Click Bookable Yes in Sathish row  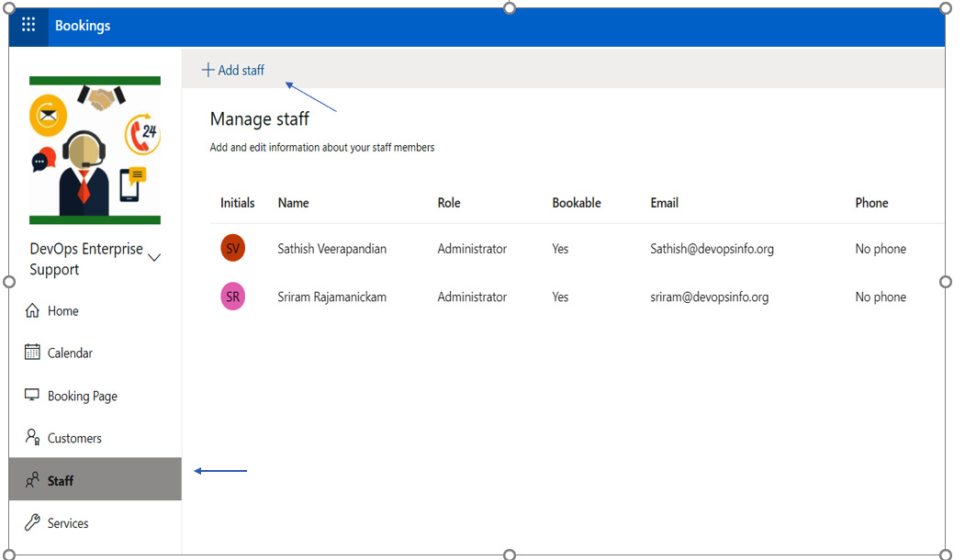pos(560,249)
